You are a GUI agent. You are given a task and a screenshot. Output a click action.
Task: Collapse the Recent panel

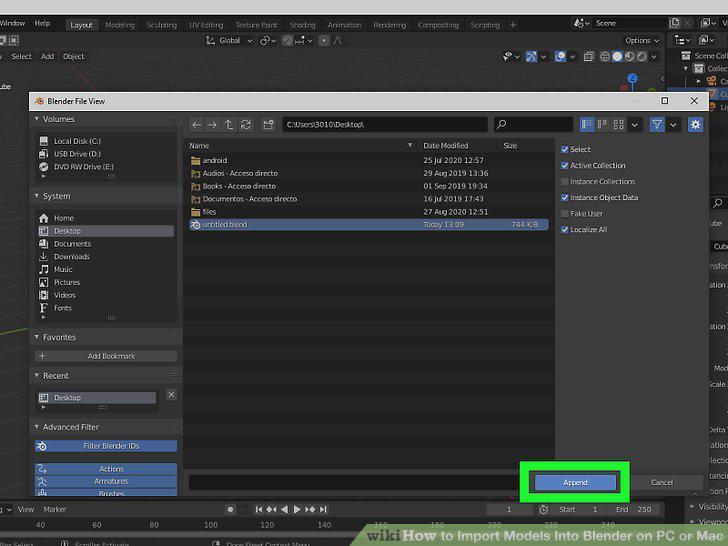point(37,376)
